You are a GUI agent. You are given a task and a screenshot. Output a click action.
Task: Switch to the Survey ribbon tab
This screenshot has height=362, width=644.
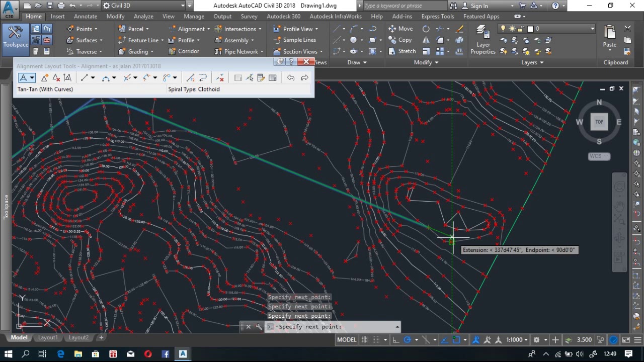(249, 17)
